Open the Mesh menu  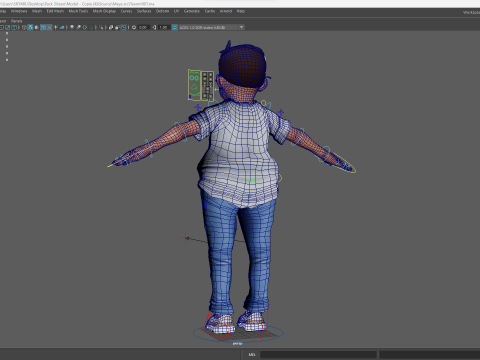pyautogui.click(x=37, y=11)
